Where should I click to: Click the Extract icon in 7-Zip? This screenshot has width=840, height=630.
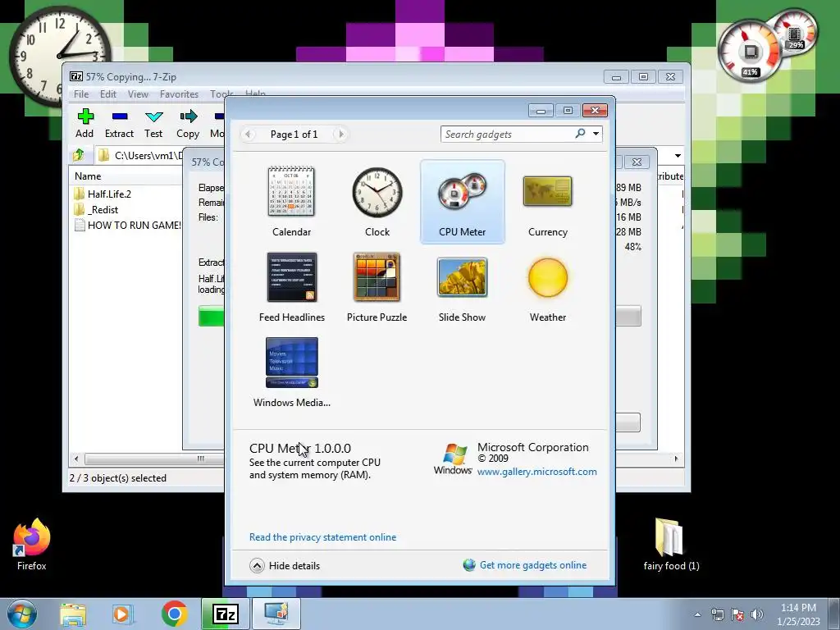(119, 123)
